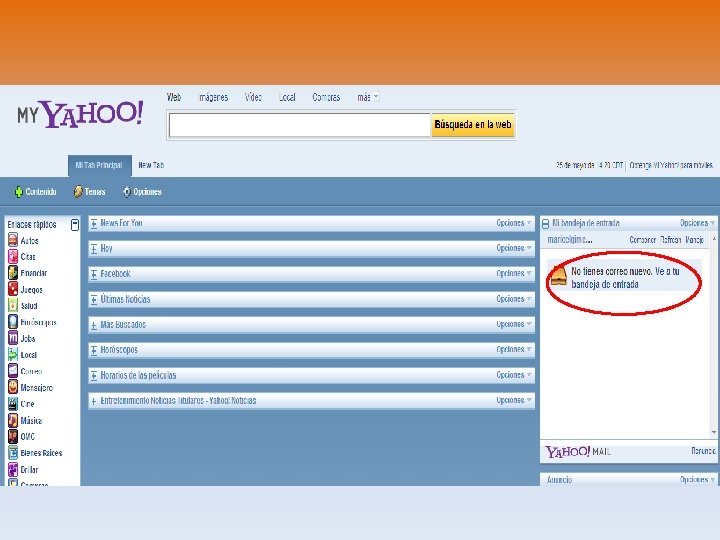Expand the Más Buscados module
720x540 pixels.
[94, 325]
